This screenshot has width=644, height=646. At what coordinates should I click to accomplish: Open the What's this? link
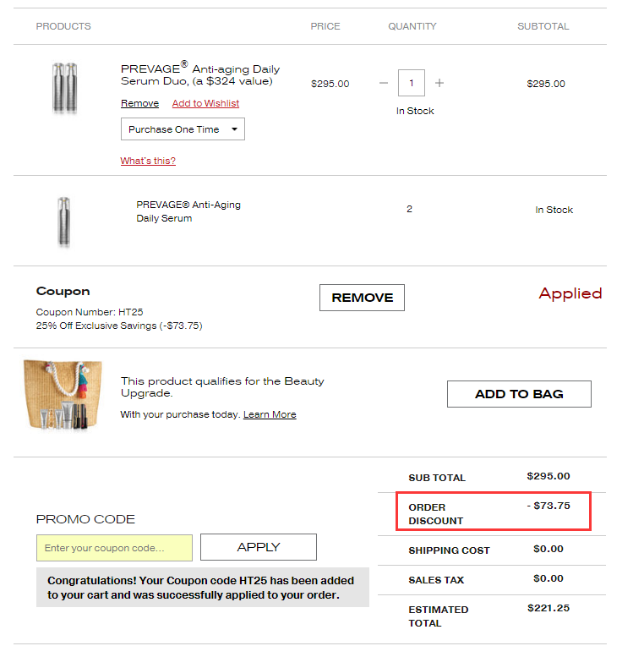point(148,161)
